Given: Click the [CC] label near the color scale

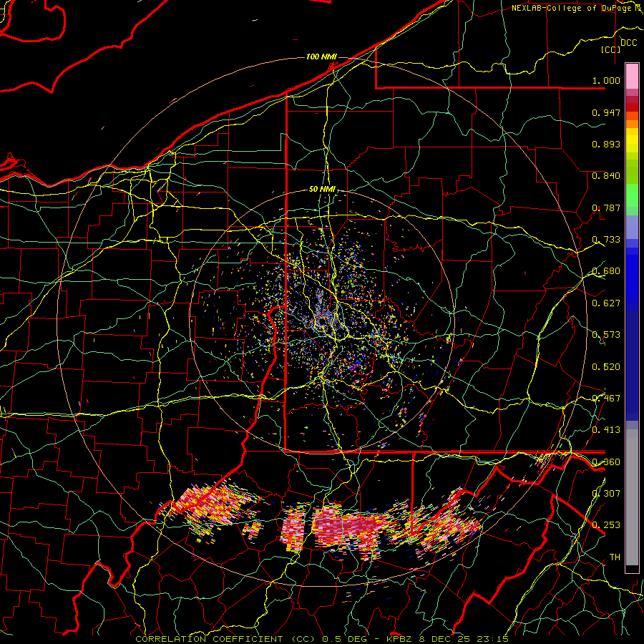Looking at the screenshot, I should [x=611, y=49].
